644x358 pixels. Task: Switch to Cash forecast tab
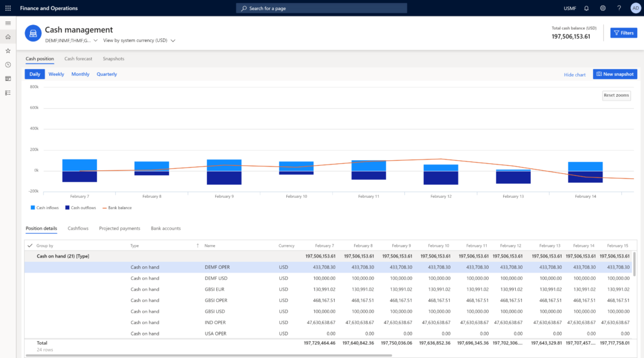point(78,59)
